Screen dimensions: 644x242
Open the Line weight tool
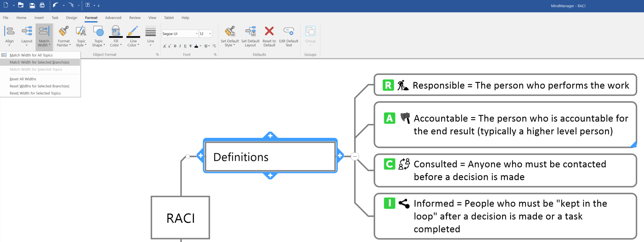point(150,36)
